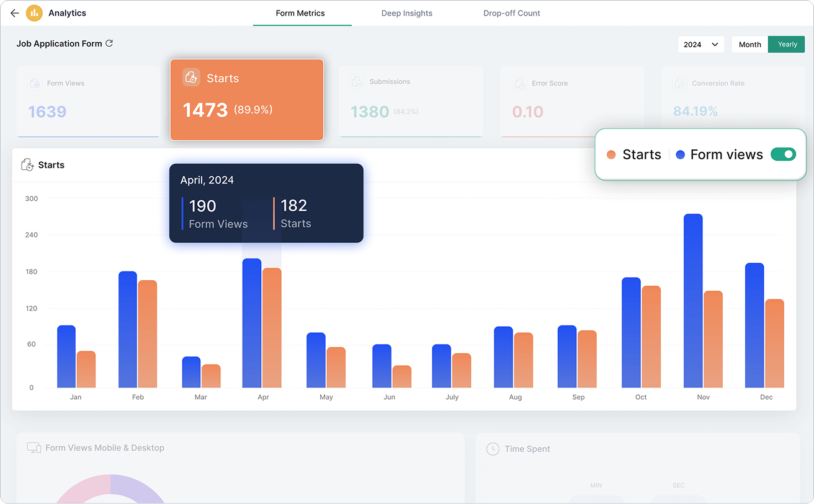Image resolution: width=814 pixels, height=504 pixels.
Task: Click the orange July starts bar
Action: point(462,371)
